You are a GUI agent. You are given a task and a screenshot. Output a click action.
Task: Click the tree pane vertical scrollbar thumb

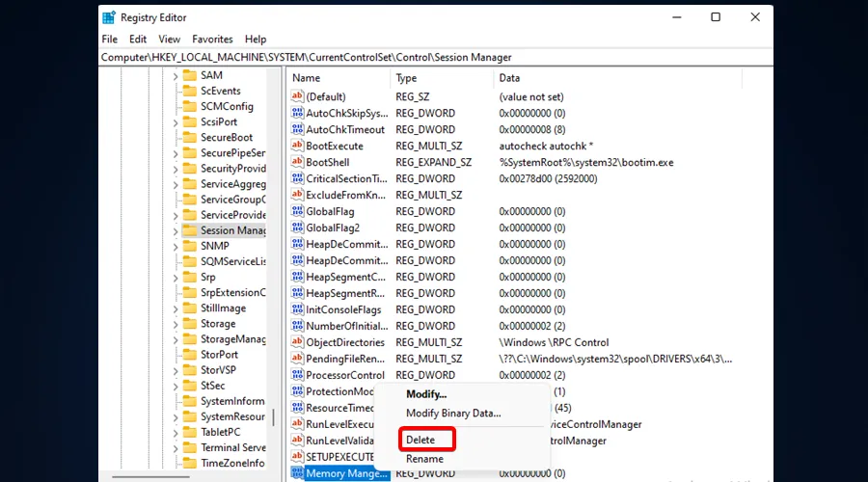pyautogui.click(x=274, y=417)
